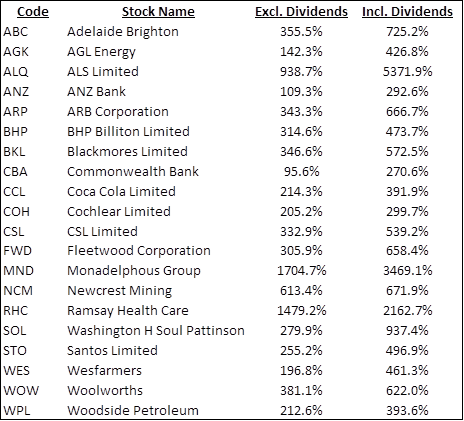Click the Excl. Dividends header

[301, 12]
